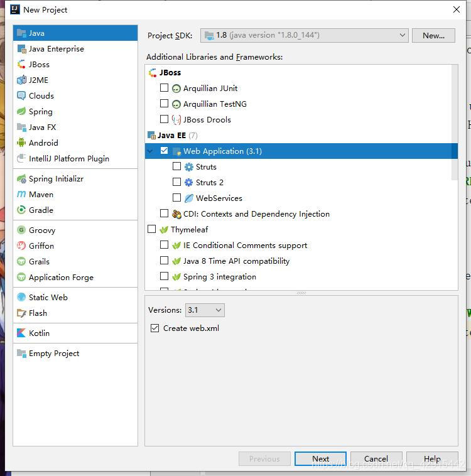This screenshot has height=476, width=471.
Task: Enable the Arquillian TestNG checkbox
Action: pyautogui.click(x=164, y=104)
